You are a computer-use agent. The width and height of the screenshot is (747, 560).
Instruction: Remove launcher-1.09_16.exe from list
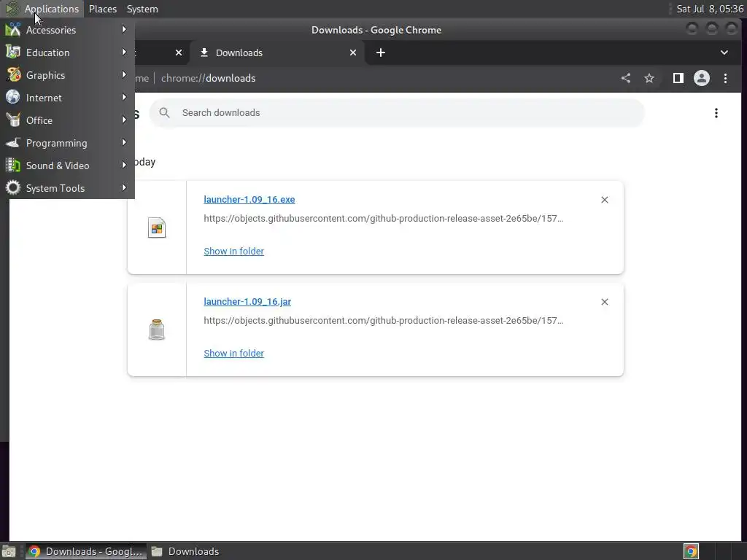[x=605, y=200]
